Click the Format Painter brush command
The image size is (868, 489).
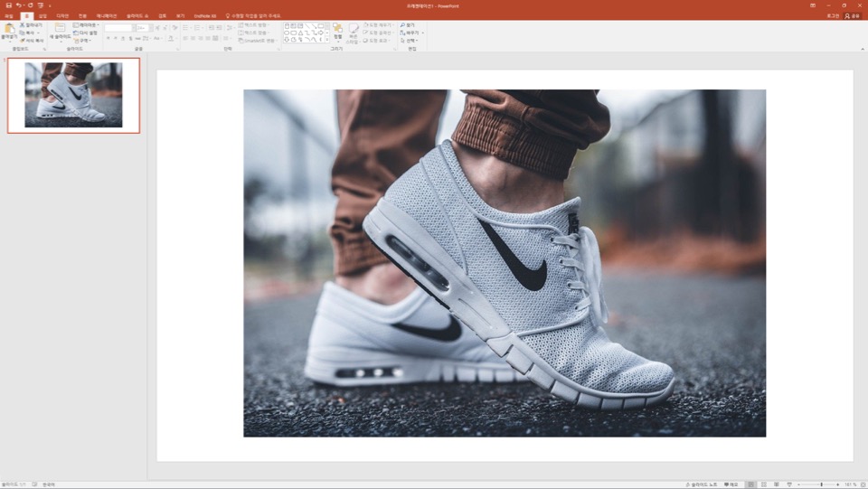point(33,41)
